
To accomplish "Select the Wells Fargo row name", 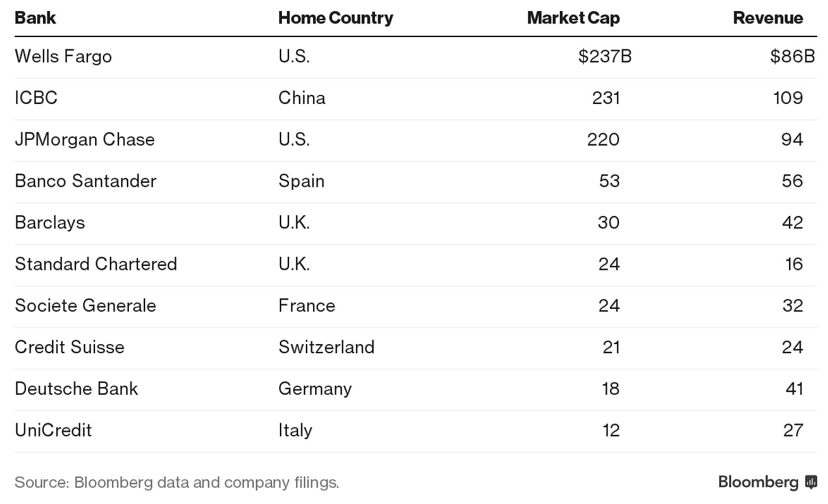I will pos(63,57).
